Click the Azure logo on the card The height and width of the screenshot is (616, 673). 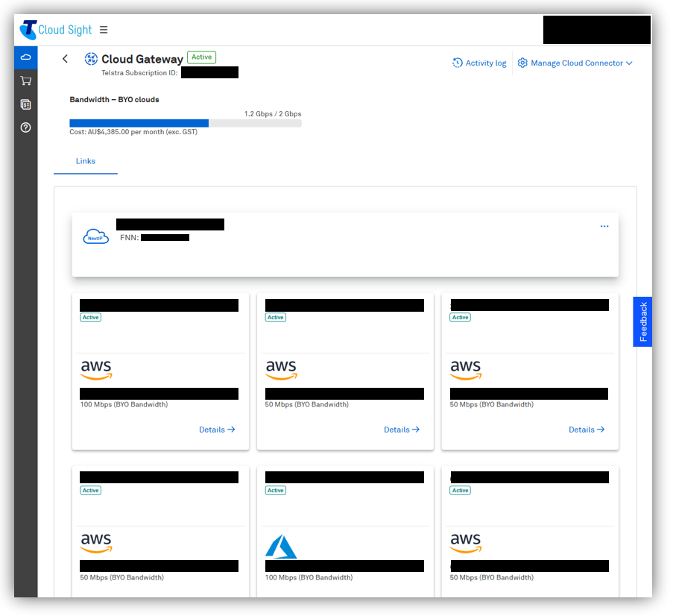(281, 547)
